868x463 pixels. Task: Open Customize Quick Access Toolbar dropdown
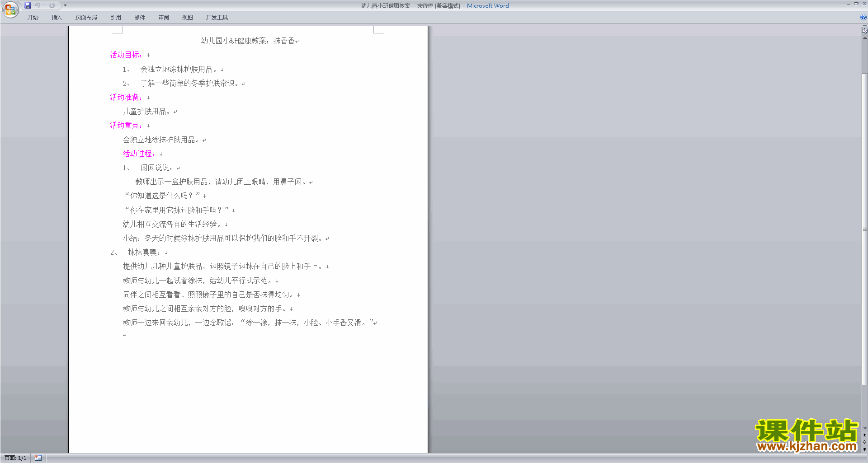(65, 5)
